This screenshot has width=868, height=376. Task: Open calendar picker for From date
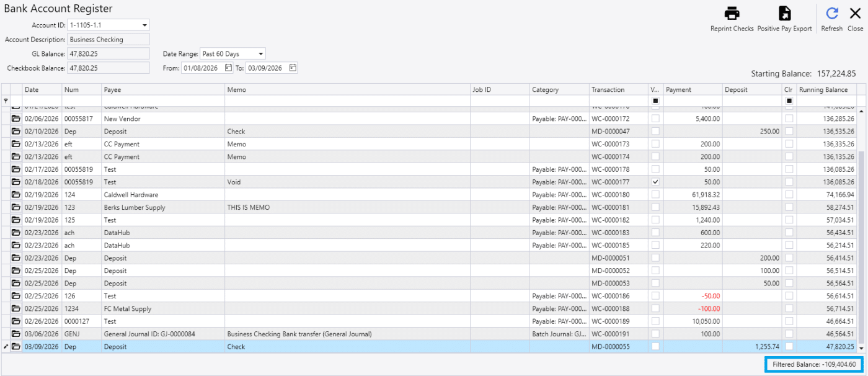click(x=228, y=68)
